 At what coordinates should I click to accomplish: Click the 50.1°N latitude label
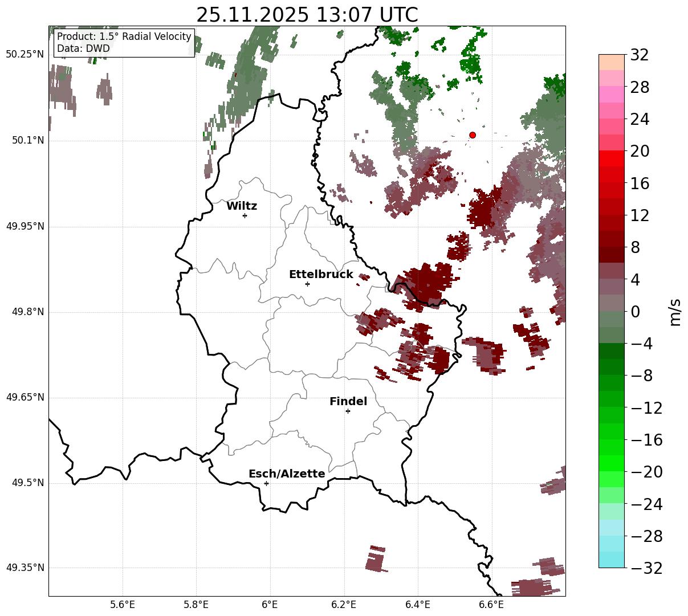tap(28, 140)
